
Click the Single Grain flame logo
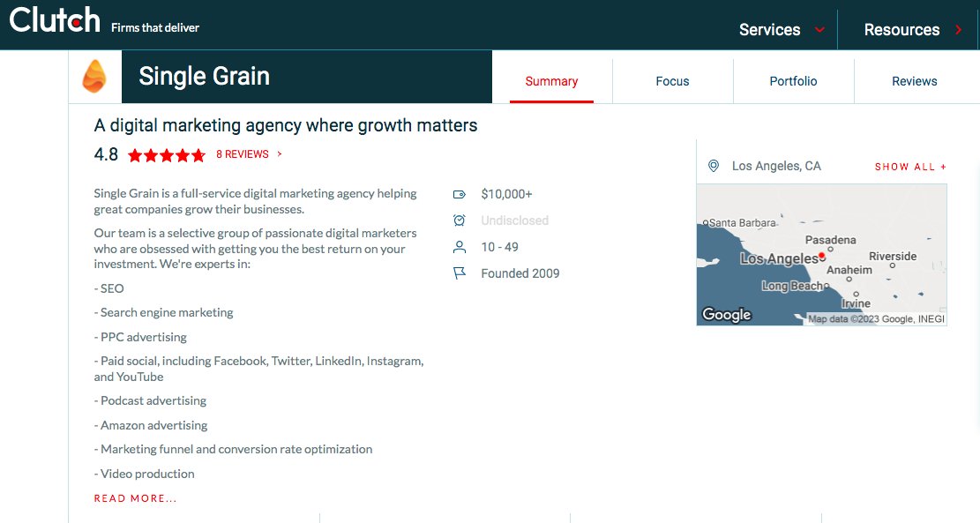94,77
